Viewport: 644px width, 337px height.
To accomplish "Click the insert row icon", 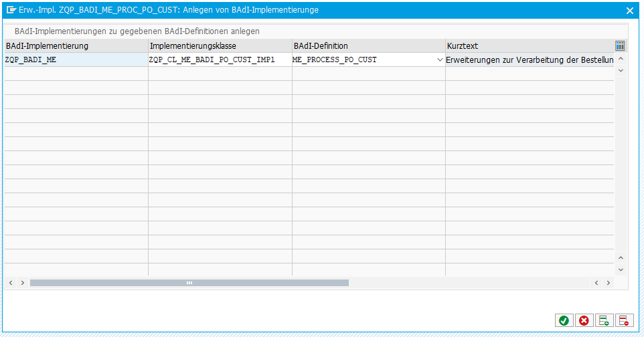I will [604, 321].
